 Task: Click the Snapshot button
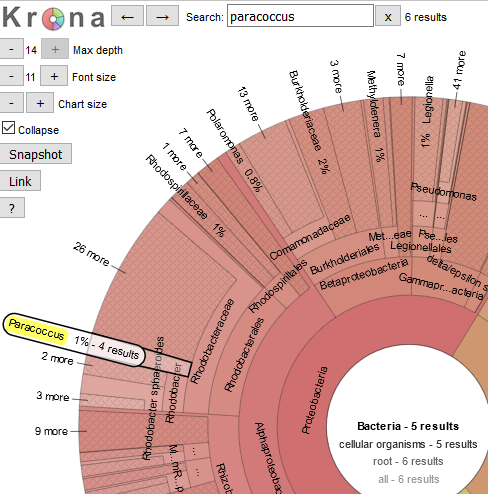(35, 154)
